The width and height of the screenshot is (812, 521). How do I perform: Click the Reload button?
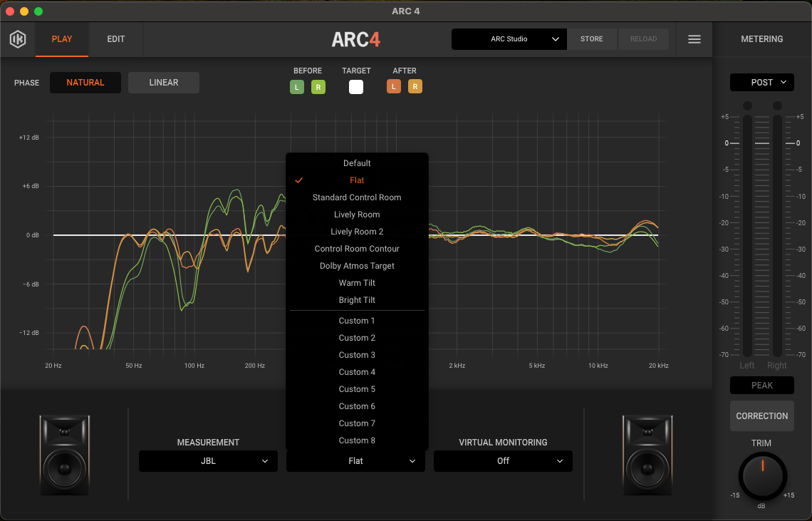tap(643, 39)
